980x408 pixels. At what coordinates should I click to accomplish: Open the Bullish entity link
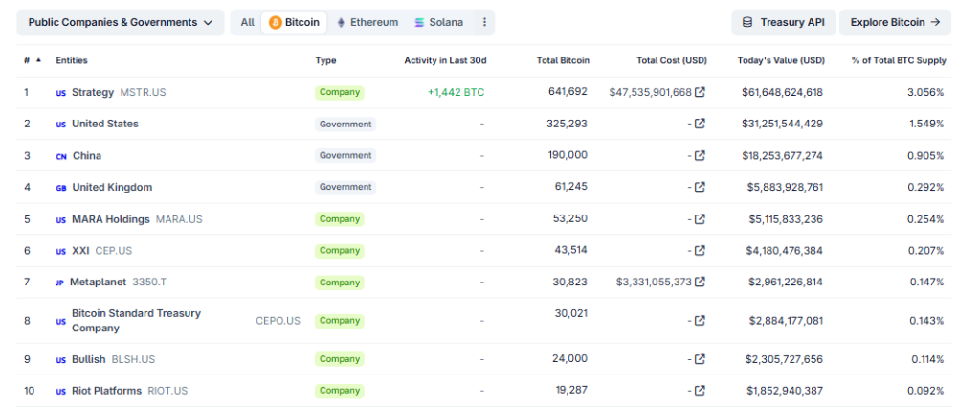tap(89, 359)
